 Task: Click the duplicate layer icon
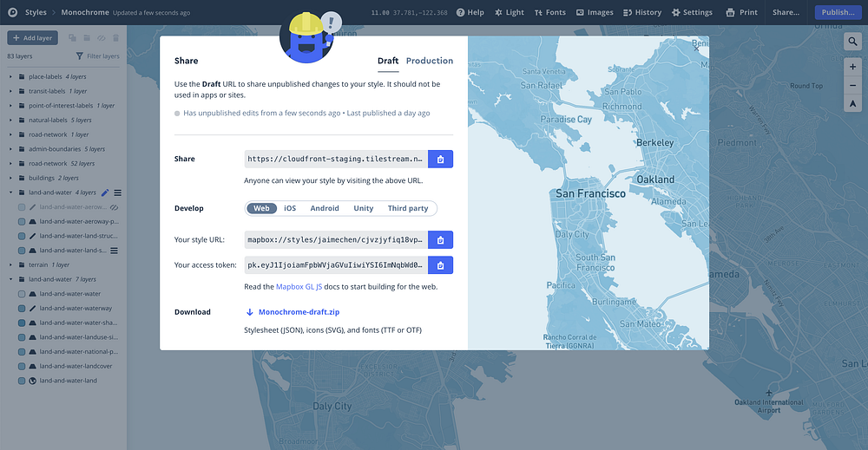[73, 37]
